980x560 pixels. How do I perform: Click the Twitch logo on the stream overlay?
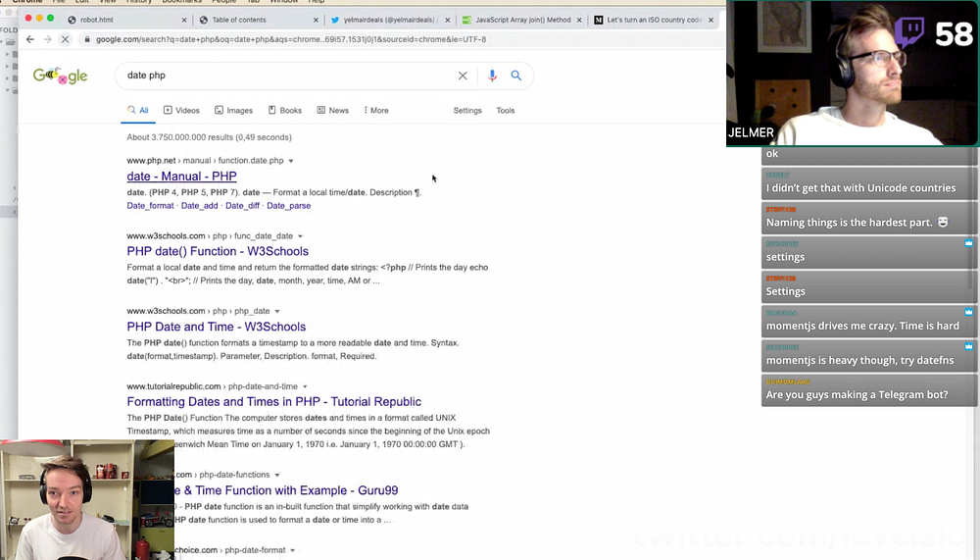click(x=910, y=32)
